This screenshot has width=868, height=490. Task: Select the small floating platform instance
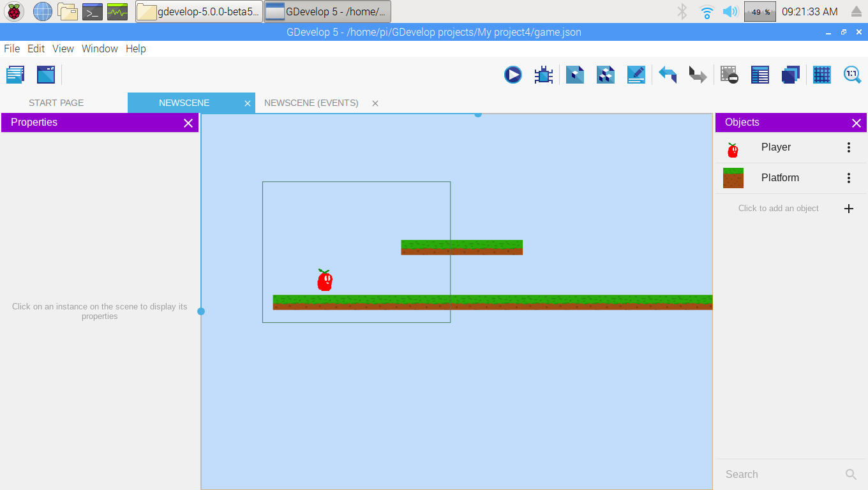tap(461, 248)
